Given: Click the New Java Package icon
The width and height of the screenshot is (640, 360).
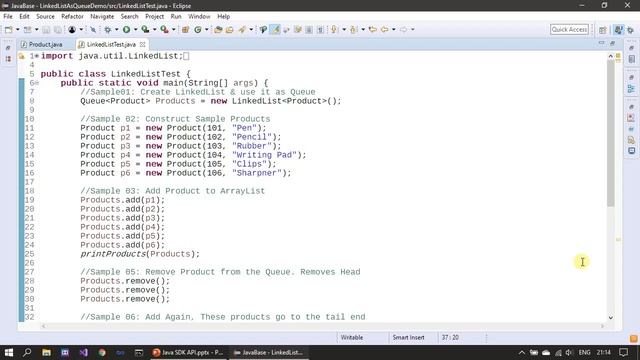Looking at the screenshot, I should (x=185, y=29).
